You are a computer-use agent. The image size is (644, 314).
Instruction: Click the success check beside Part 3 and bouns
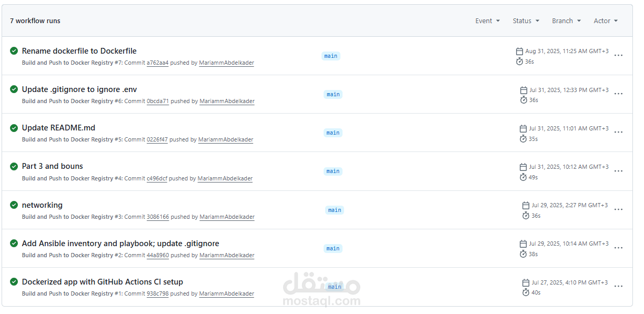pos(14,166)
